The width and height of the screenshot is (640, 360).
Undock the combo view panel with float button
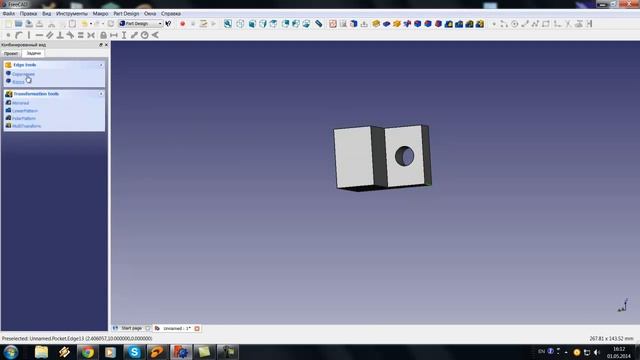pyautogui.click(x=101, y=45)
